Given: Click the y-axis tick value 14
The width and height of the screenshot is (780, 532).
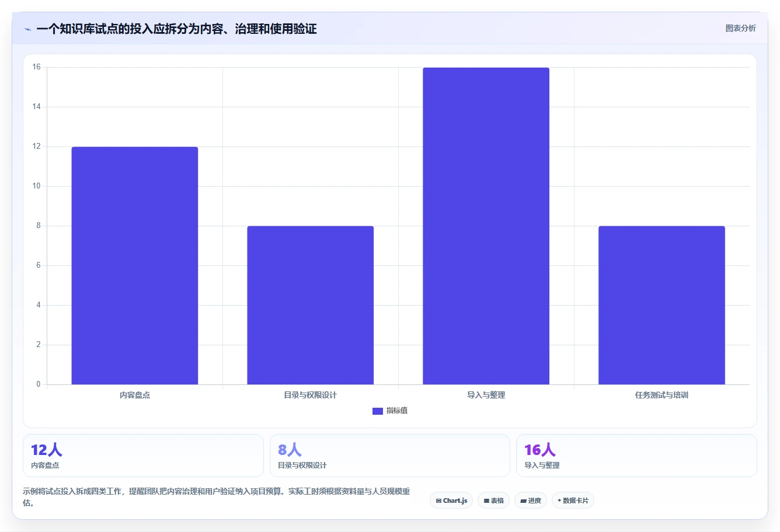Looking at the screenshot, I should click(x=37, y=107).
